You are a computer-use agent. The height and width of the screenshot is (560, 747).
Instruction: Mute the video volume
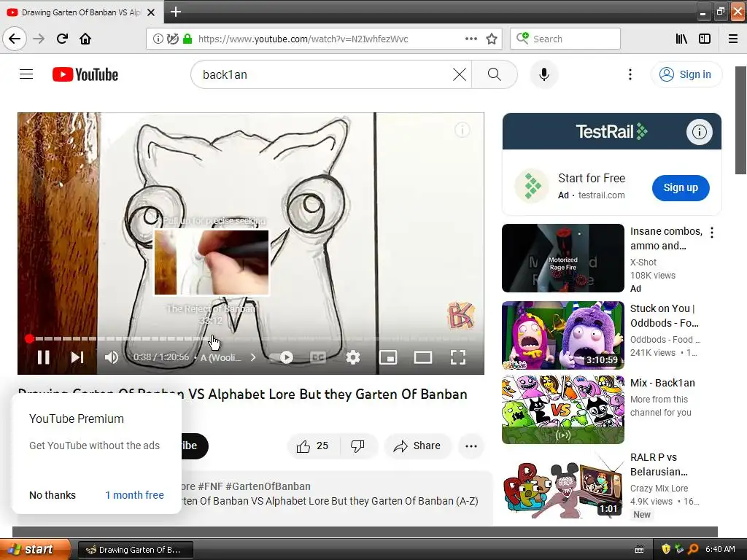click(112, 357)
